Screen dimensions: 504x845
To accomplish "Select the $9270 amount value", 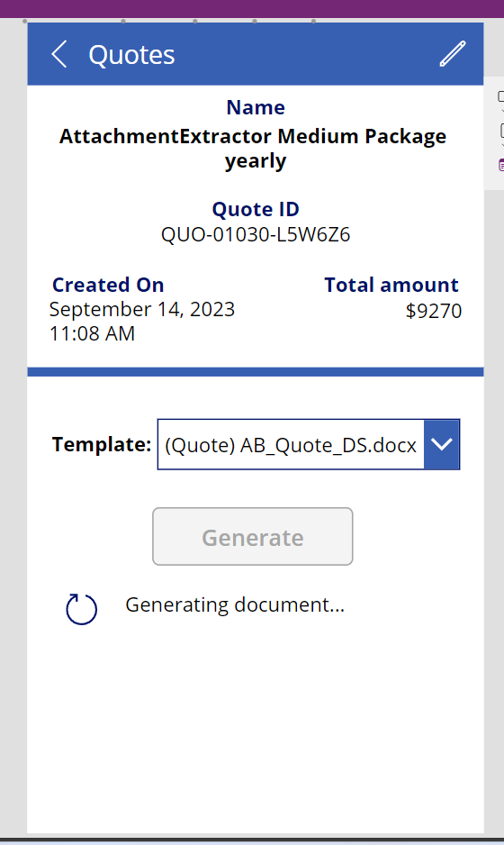I will coord(434,311).
